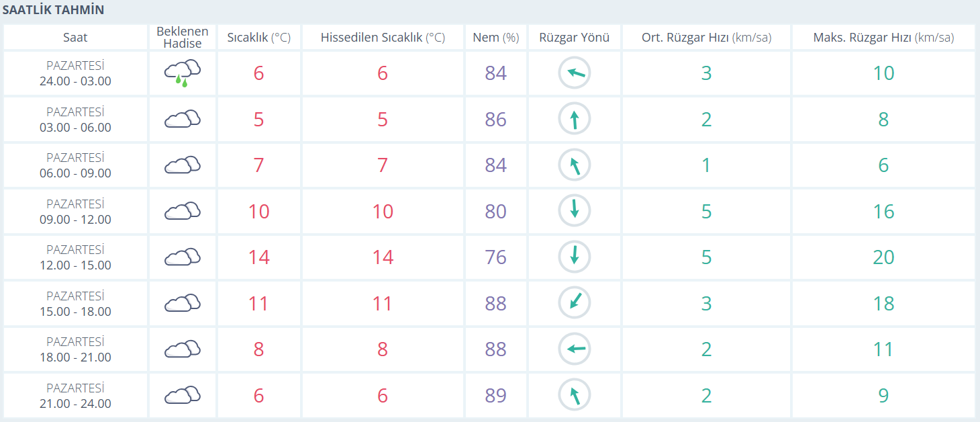Click the wind direction arrow for 15.00 - 18.00
Viewport: 980px width, 422px height.
(575, 303)
